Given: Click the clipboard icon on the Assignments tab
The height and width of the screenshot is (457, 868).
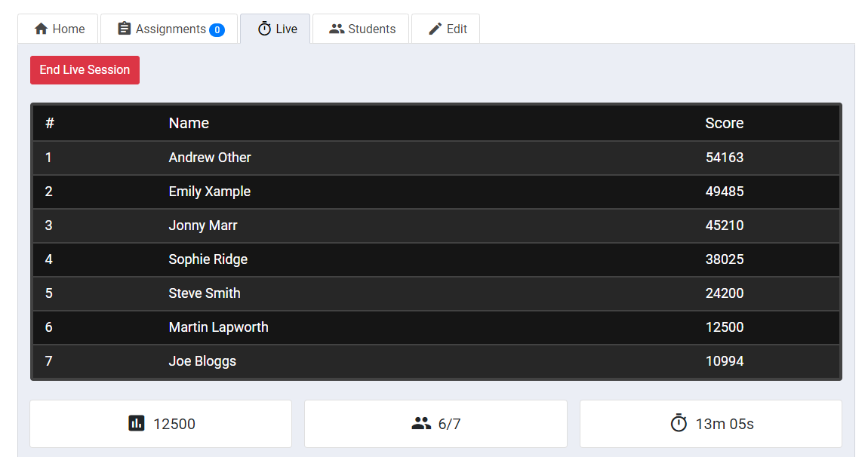Looking at the screenshot, I should (122, 28).
